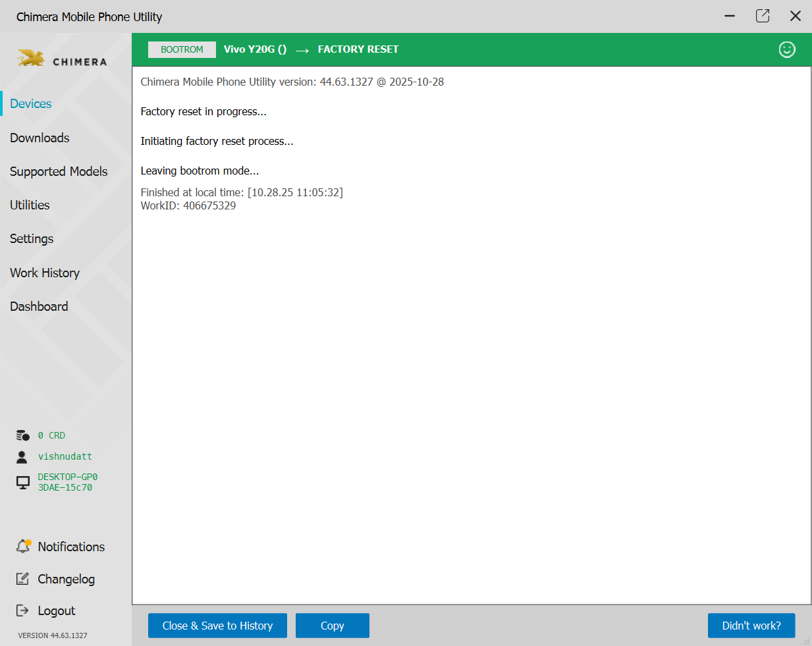This screenshot has width=812, height=646.
Task: Click the credits coin stack icon
Action: [23, 435]
